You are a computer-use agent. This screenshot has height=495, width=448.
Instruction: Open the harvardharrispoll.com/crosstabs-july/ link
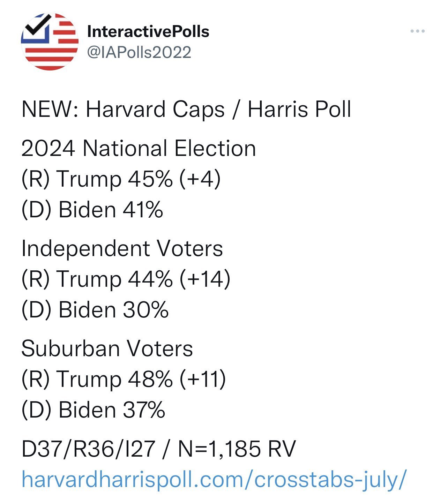point(214,479)
